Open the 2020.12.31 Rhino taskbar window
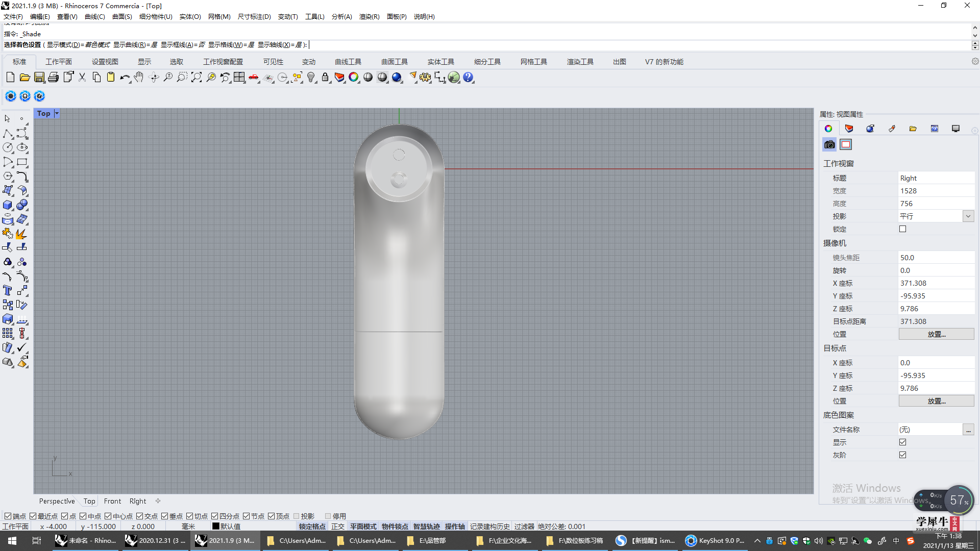 click(156, 541)
